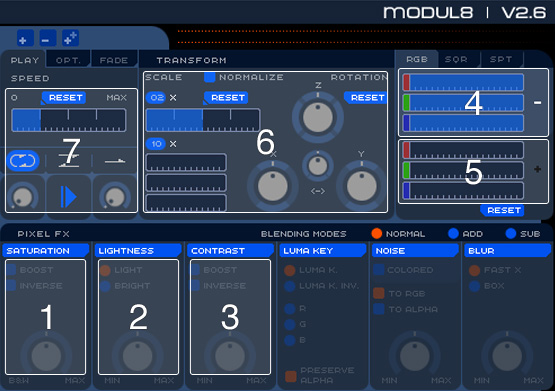Select the SPT tab
555x392 pixels.
click(x=501, y=59)
